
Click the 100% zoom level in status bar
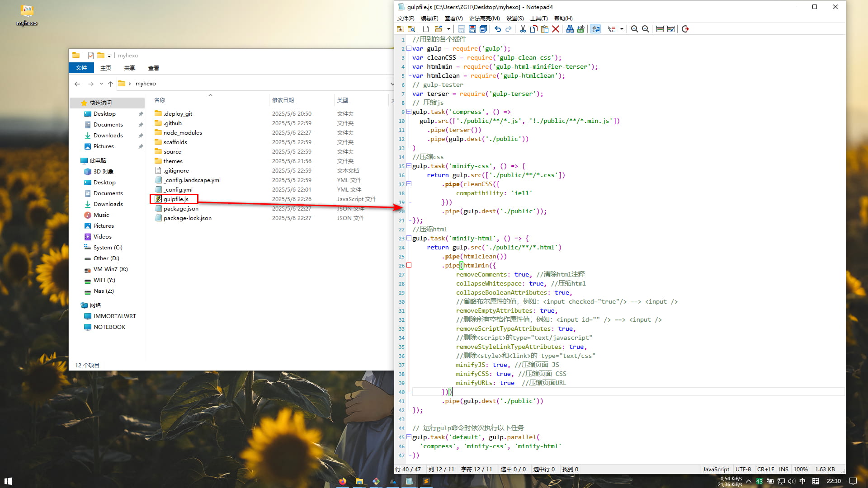pos(800,469)
